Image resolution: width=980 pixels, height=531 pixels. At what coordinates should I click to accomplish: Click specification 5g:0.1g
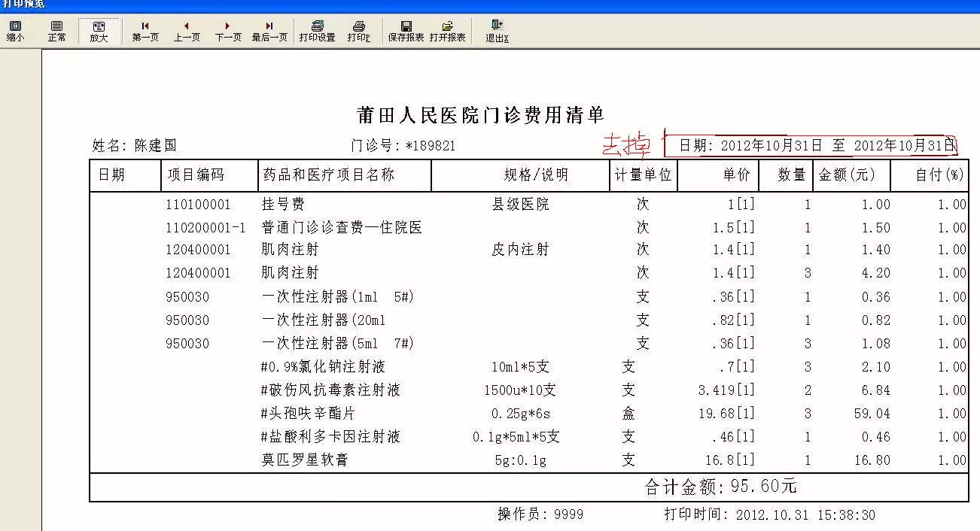(520, 460)
